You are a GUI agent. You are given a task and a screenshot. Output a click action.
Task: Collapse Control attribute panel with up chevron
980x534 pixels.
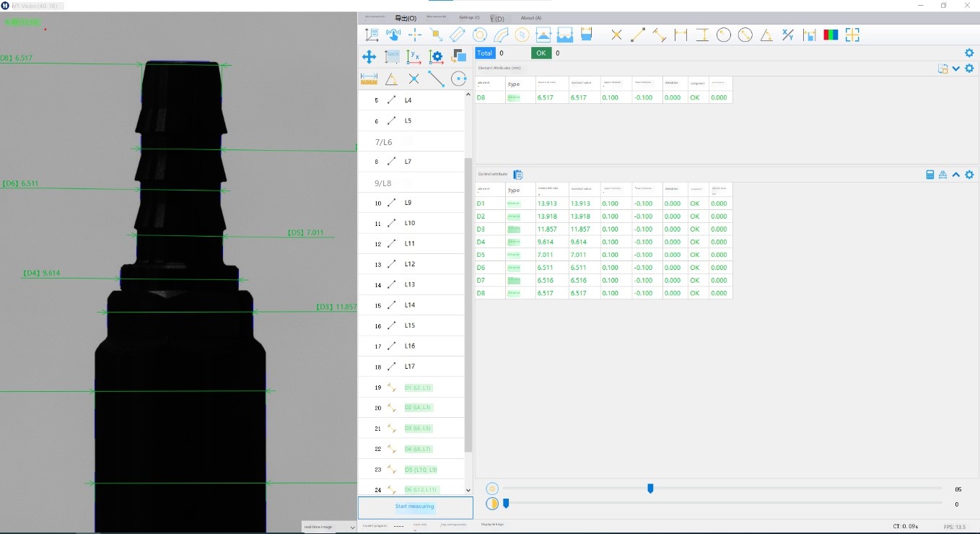click(x=956, y=175)
